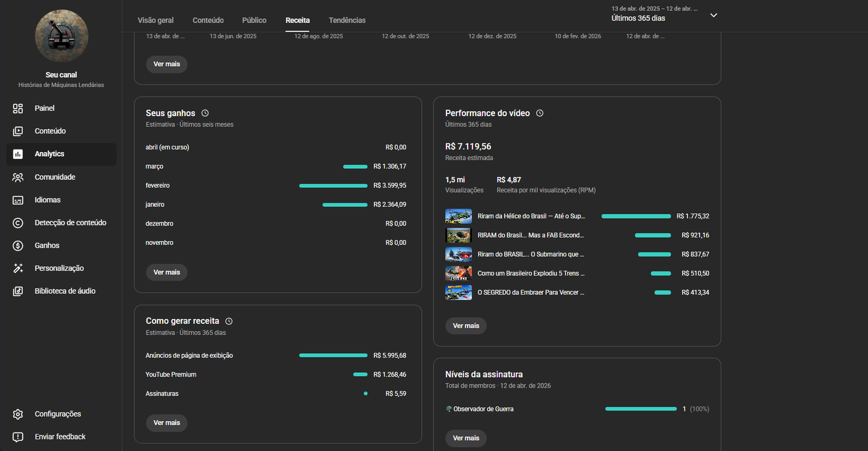Click the Idiomas subtitles icon
Image resolution: width=868 pixels, height=451 pixels.
pos(18,200)
